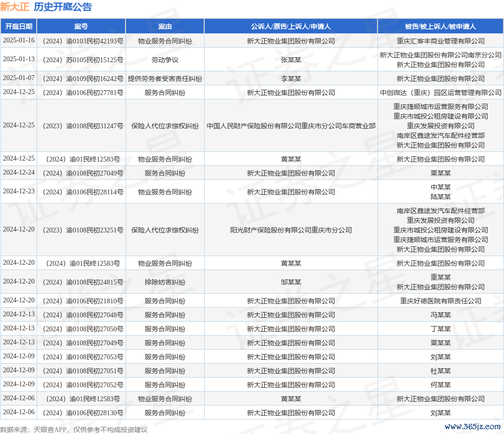Click defendant 中创微达（重庆）园区运营管理有限公司
The image size is (504, 434).
[440, 93]
